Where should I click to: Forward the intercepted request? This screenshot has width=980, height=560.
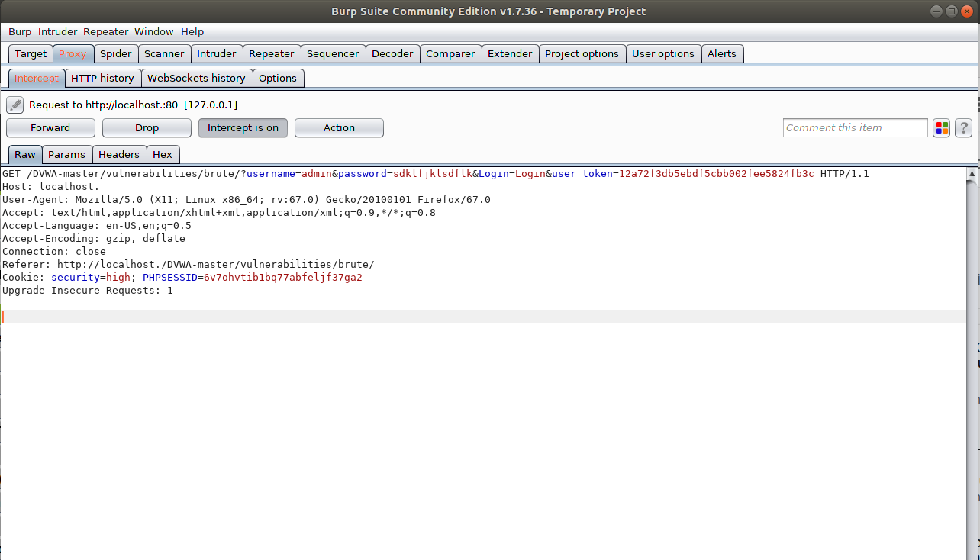coord(50,128)
